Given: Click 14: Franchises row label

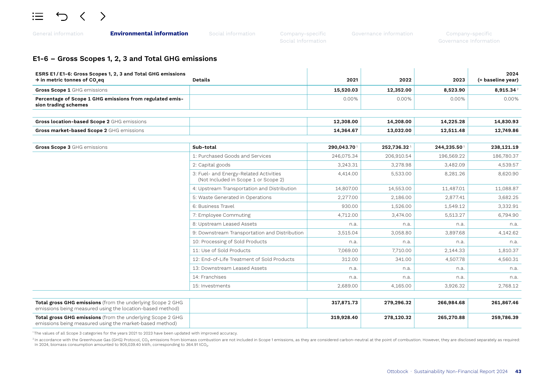Looking at the screenshot, I should (x=209, y=277).
